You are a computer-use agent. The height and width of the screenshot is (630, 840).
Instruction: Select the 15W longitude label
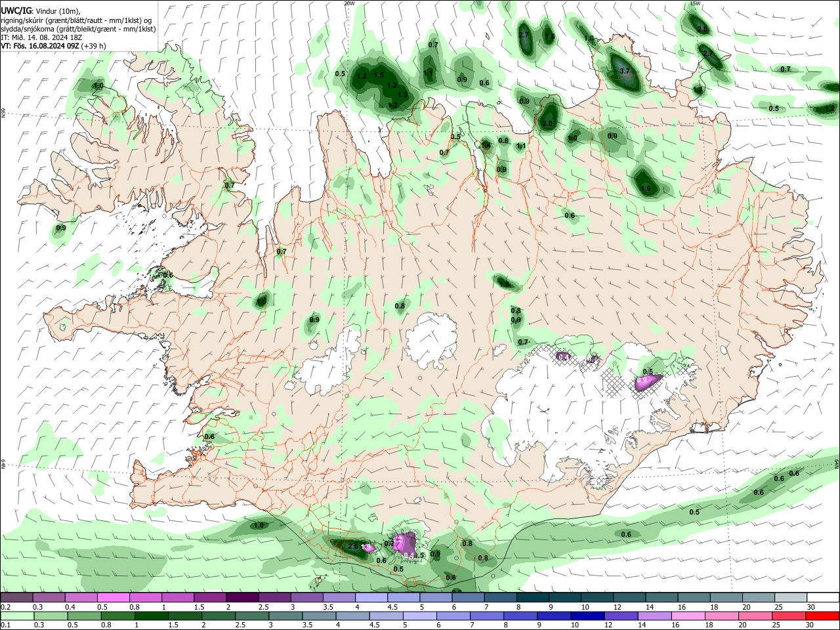(696, 3)
